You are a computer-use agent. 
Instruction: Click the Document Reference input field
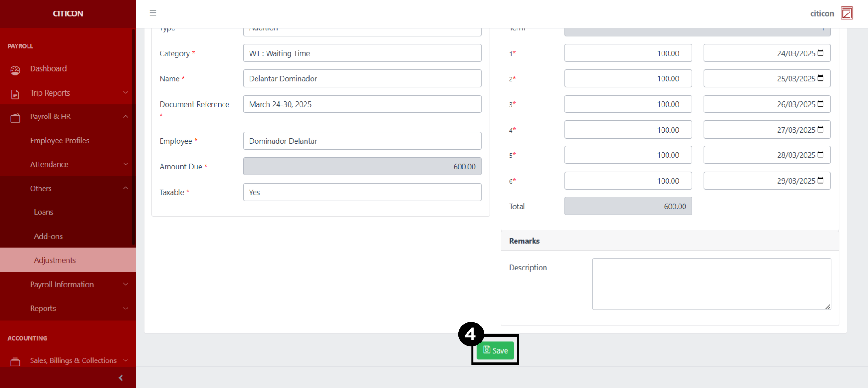[362, 104]
